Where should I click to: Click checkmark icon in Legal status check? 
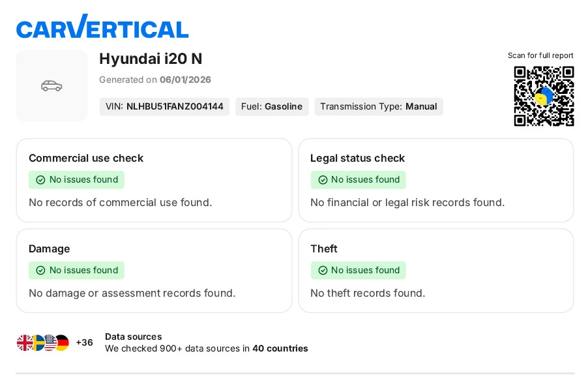(322, 180)
